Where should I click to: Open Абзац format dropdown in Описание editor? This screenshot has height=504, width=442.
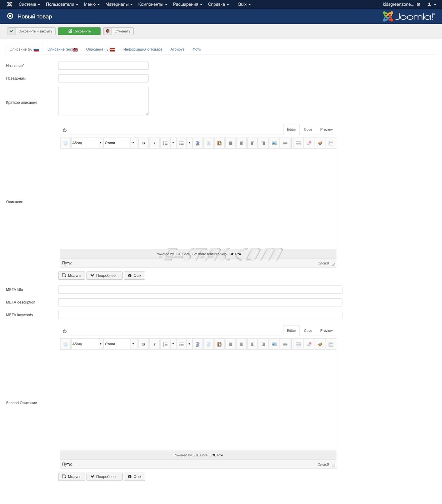[87, 143]
